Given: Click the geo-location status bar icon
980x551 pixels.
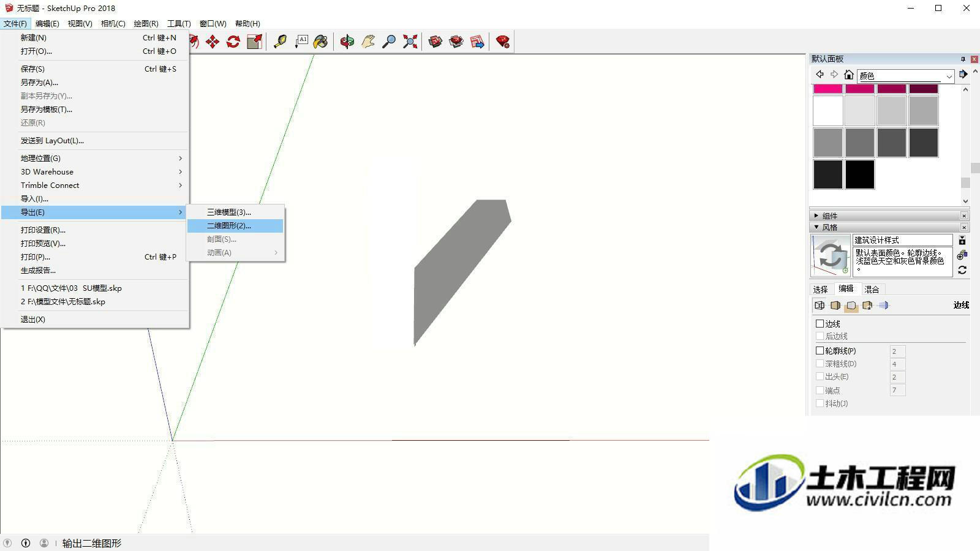Looking at the screenshot, I should (7, 543).
